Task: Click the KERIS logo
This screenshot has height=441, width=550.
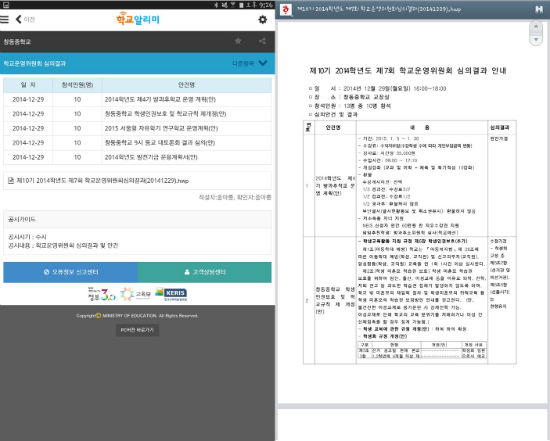Action: (171, 294)
